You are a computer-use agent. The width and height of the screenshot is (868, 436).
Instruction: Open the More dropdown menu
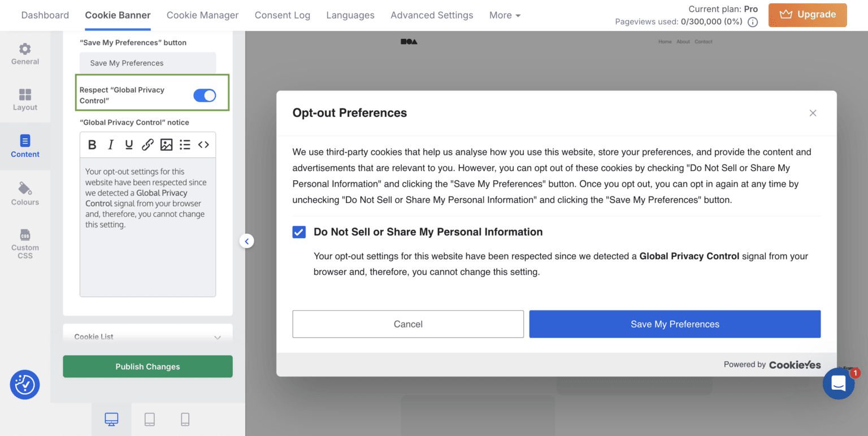point(505,15)
